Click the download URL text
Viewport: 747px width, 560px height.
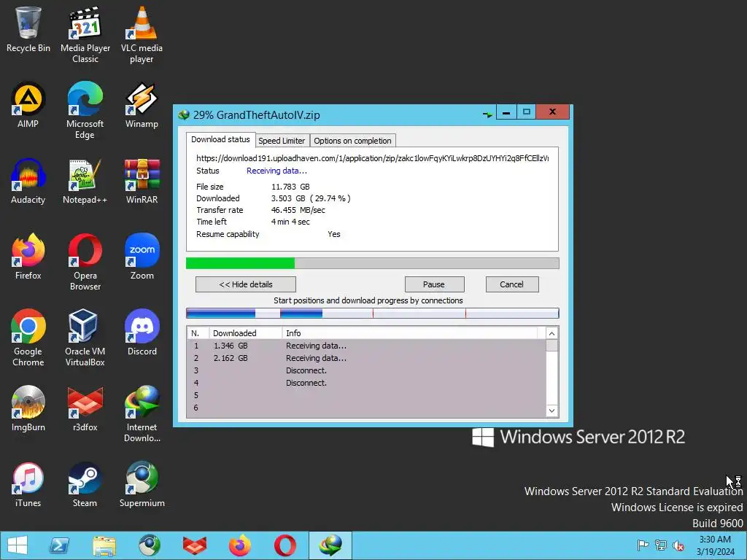373,158
